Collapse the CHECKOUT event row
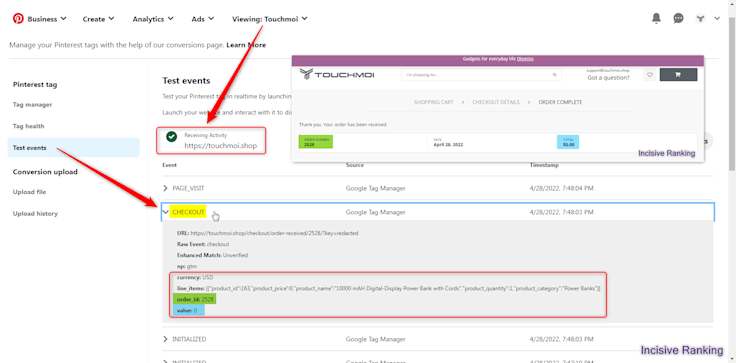 pos(165,212)
